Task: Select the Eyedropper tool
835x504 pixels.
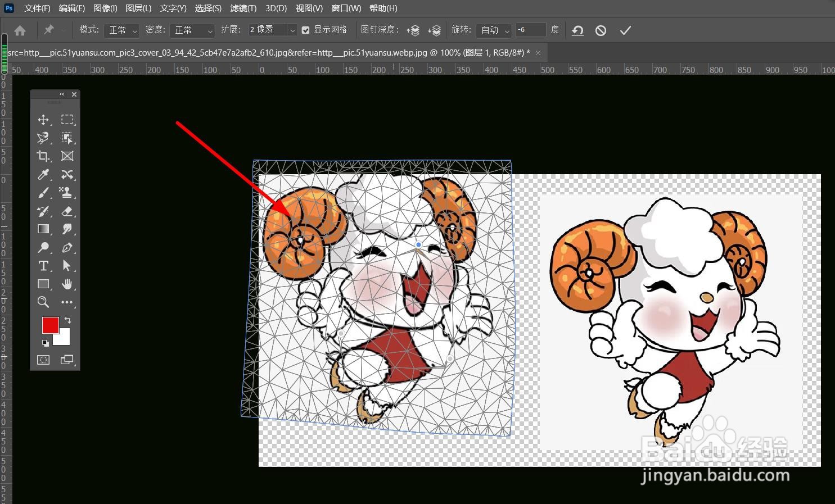Action: 43,174
